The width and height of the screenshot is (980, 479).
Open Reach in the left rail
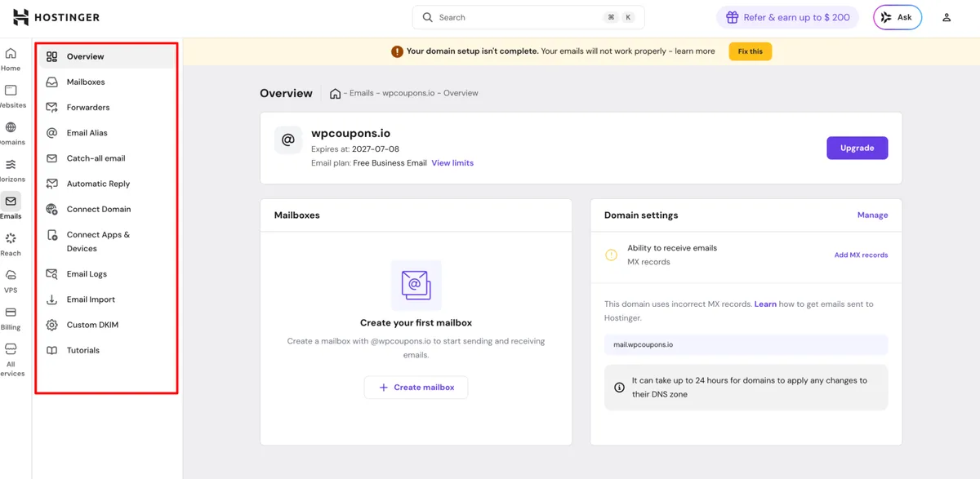pos(11,244)
